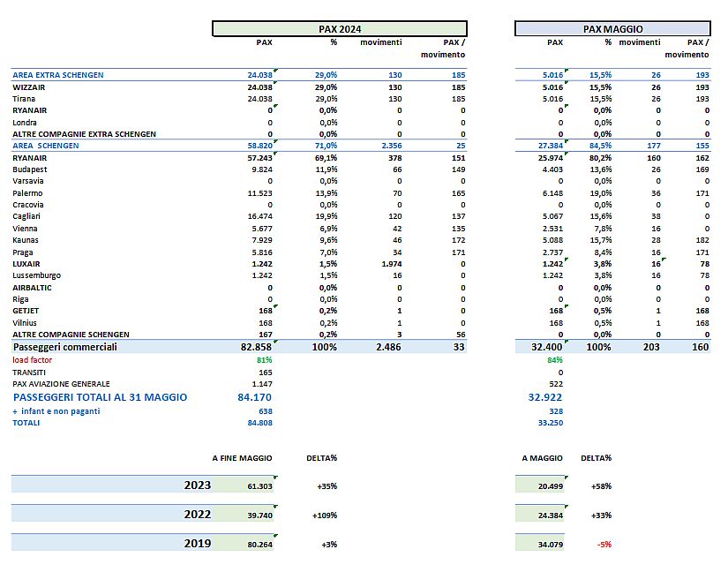Select the 6.148 Palermo May PAX cell
This screenshot has height=572, width=728.
click(552, 193)
